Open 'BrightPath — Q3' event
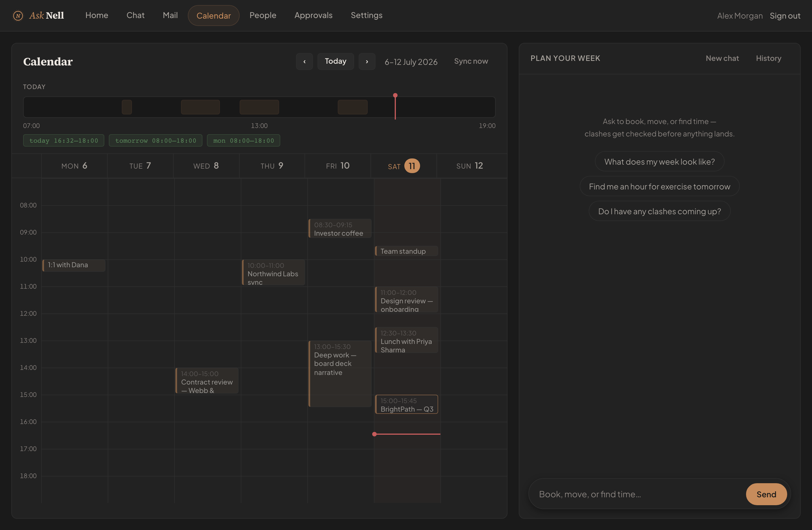The width and height of the screenshot is (812, 530). click(406, 405)
